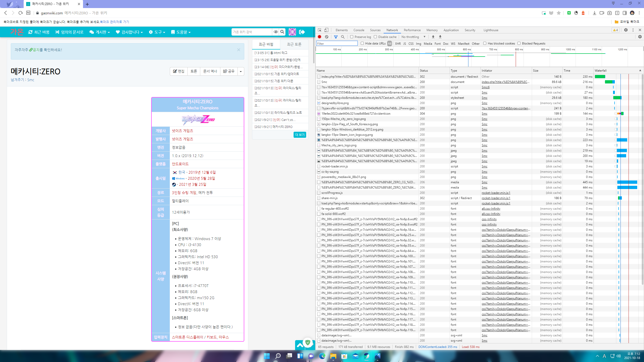Toggle the network filter funnel icon
The image size is (644, 362).
point(336,37)
